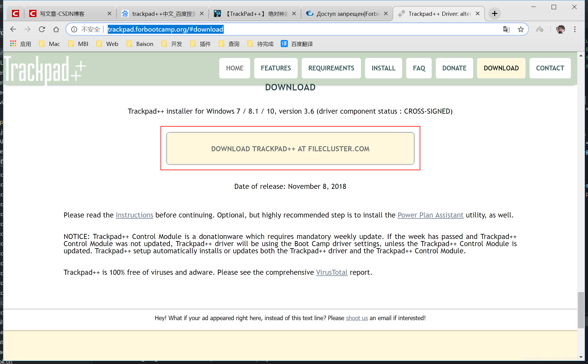Expand the Web bookmarks folder
The height and width of the screenshot is (364, 588).
coord(108,44)
